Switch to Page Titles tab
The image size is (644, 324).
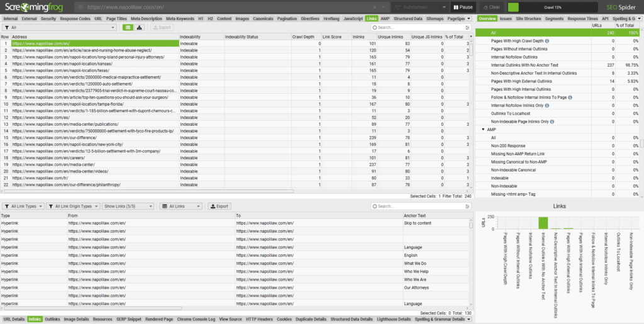(116, 18)
